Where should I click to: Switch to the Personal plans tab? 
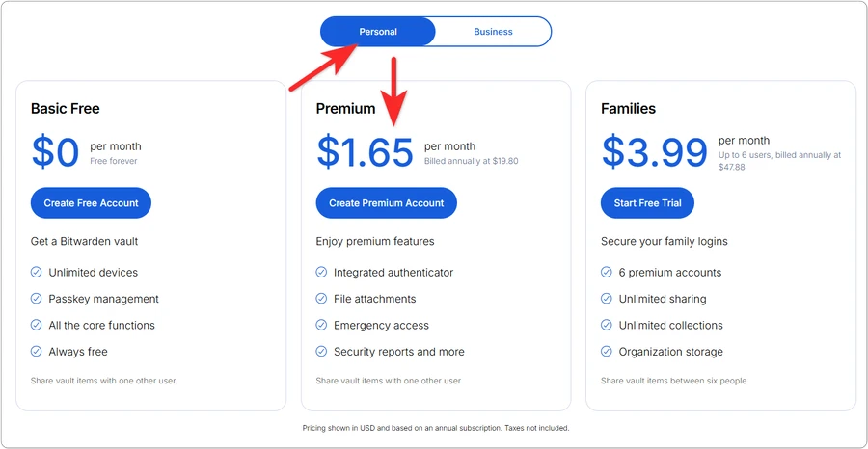coord(378,32)
